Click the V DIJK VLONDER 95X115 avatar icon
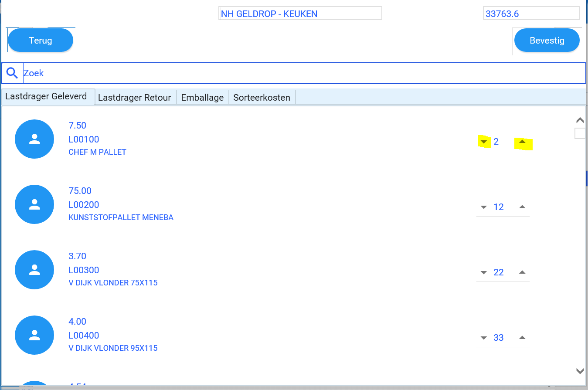This screenshot has width=588, height=390. (34, 335)
